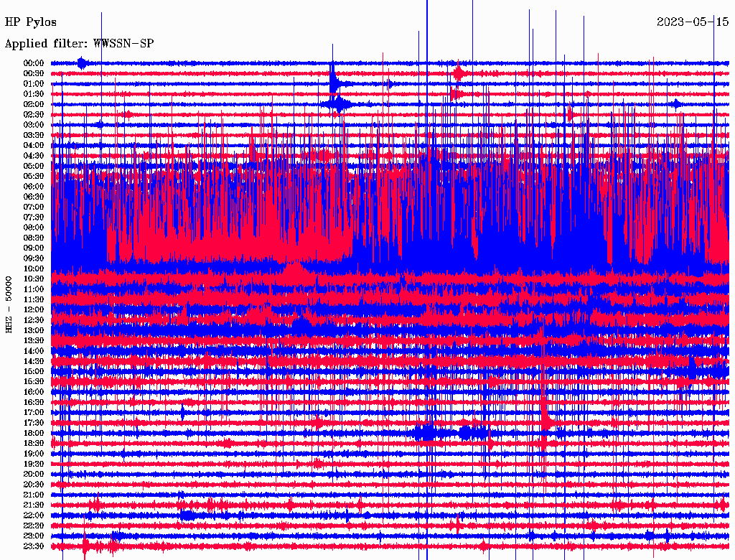The image size is (735, 560).
Task: Select the 14:00 time row label
Action: (34, 351)
